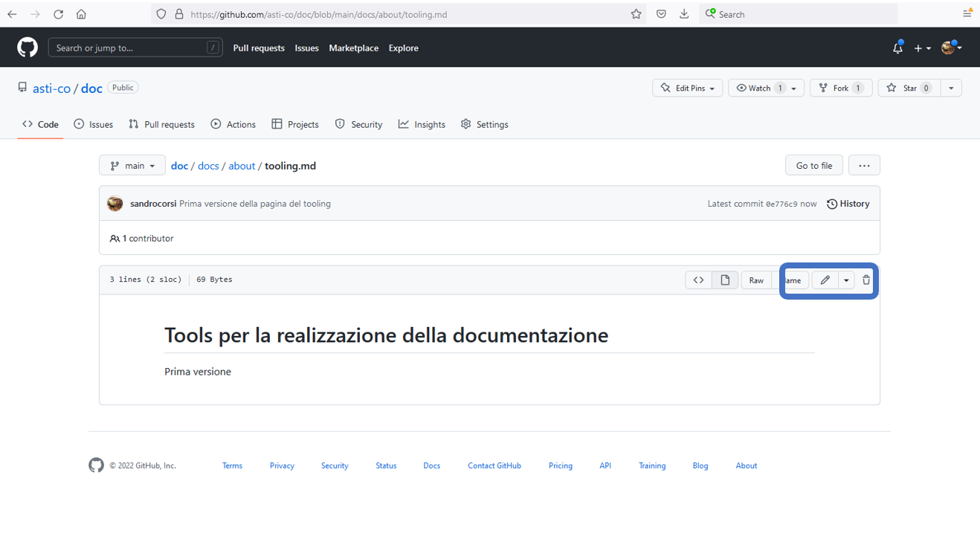Click the trash delete file icon
The width and height of the screenshot is (980, 539).
click(x=866, y=280)
